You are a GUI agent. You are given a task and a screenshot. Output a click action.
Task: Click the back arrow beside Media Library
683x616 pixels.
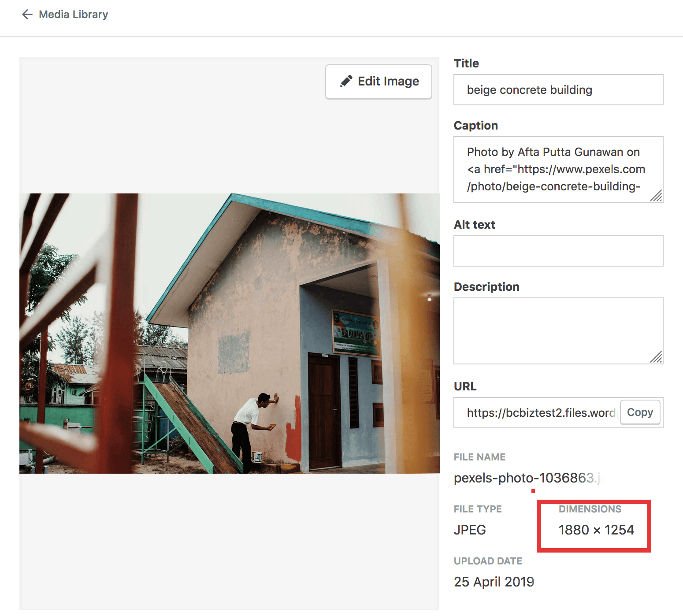coord(27,14)
